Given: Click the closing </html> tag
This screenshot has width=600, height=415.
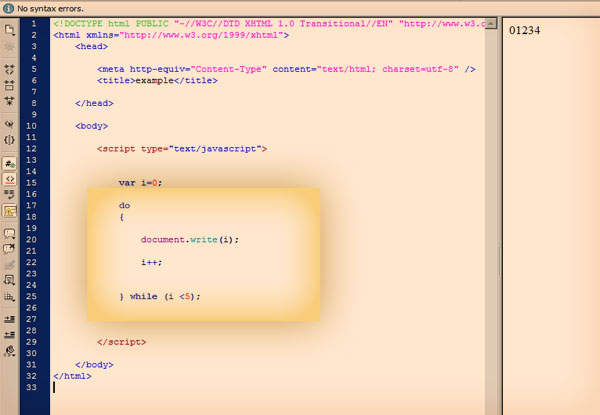Looking at the screenshot, I should [72, 376].
